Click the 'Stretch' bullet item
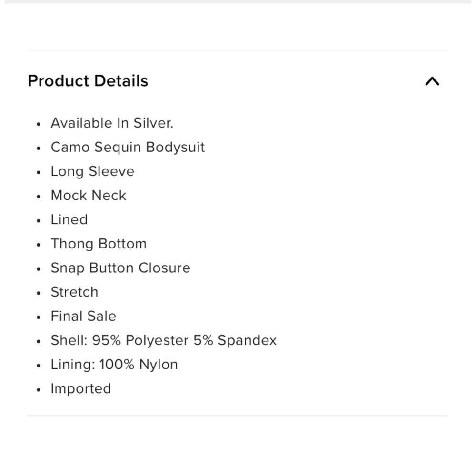The image size is (476, 476). pos(74,292)
